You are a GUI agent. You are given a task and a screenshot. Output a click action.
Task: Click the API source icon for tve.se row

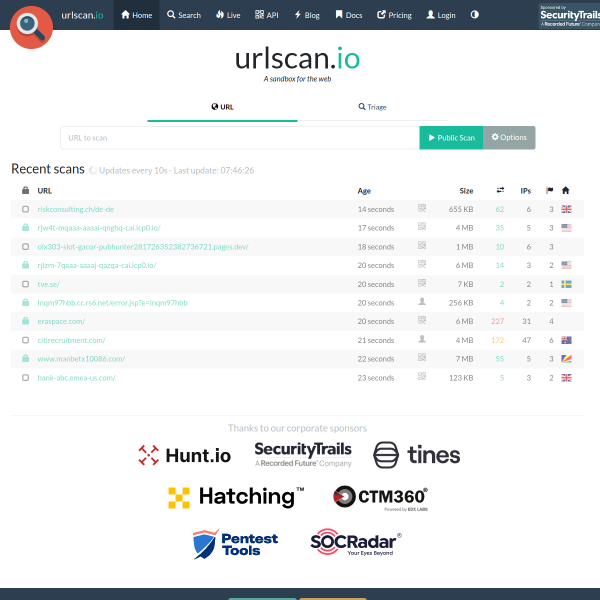tap(422, 283)
